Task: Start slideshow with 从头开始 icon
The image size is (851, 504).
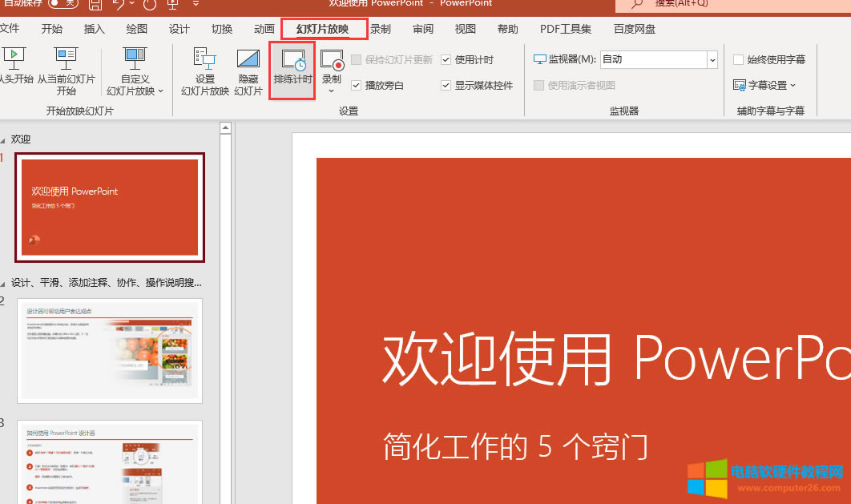Action: coord(14,60)
